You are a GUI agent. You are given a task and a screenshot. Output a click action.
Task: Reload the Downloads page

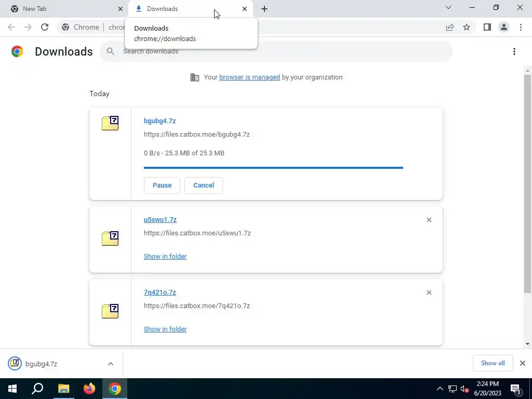45,27
